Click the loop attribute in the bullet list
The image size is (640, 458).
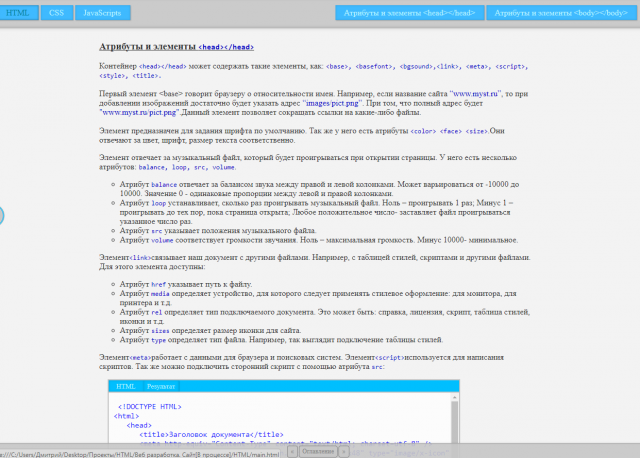click(159, 203)
